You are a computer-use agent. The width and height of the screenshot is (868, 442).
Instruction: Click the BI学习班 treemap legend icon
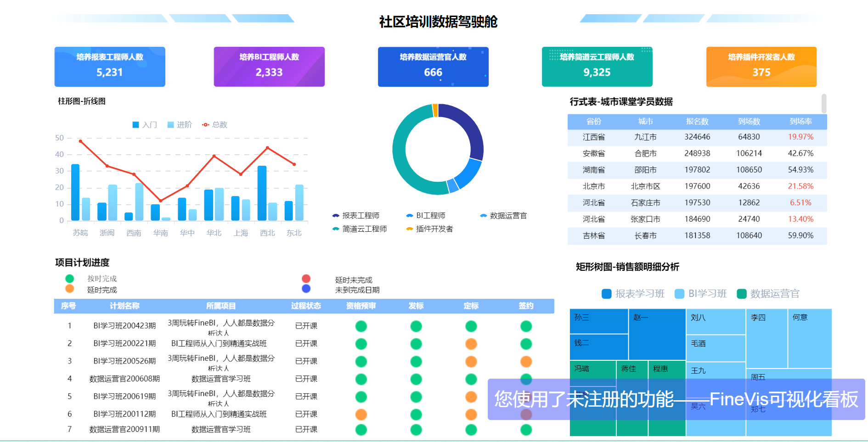680,294
